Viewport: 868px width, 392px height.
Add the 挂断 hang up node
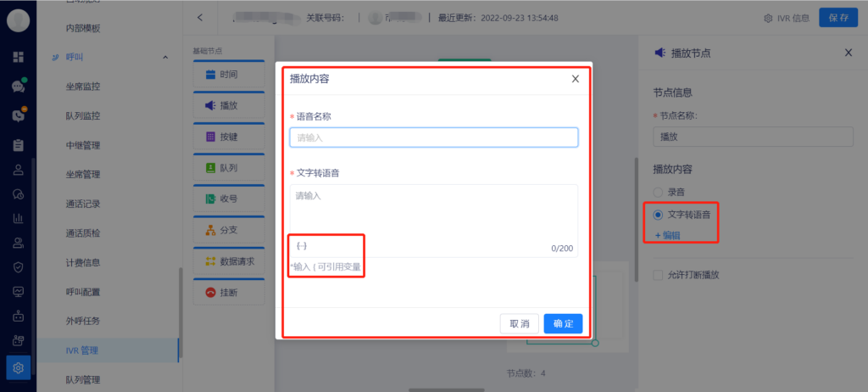point(229,292)
